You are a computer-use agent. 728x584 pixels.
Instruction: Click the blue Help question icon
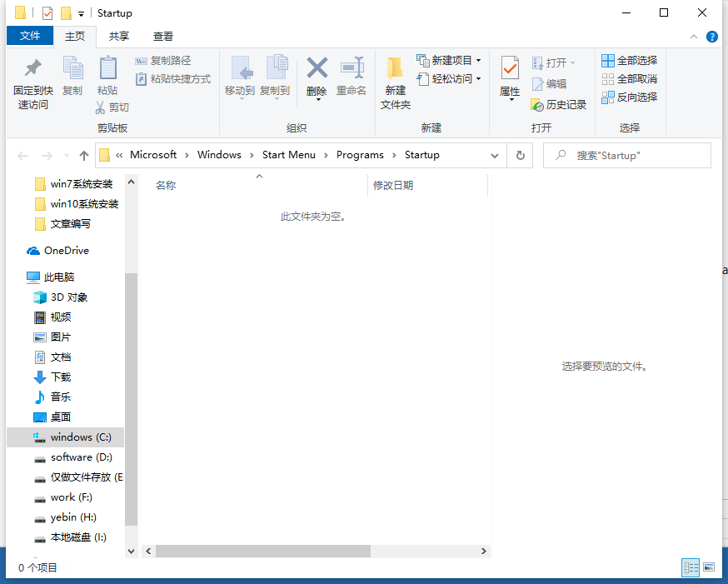click(711, 37)
